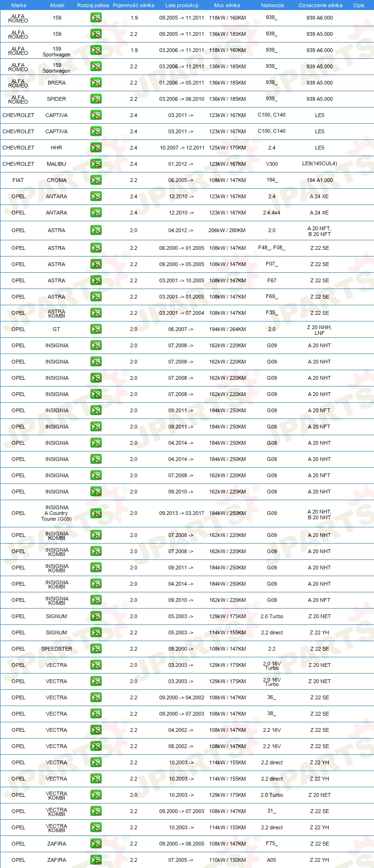Screen dimensions: 374x868
Task: Click the fuel icon for Insignia Country Tourer
Action: 96,513
